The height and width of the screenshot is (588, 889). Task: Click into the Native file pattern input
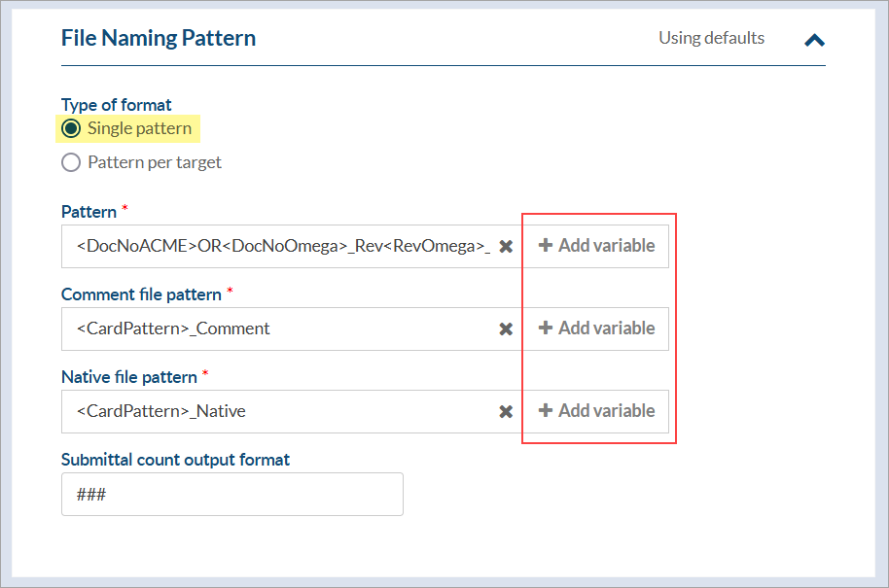pos(282,411)
